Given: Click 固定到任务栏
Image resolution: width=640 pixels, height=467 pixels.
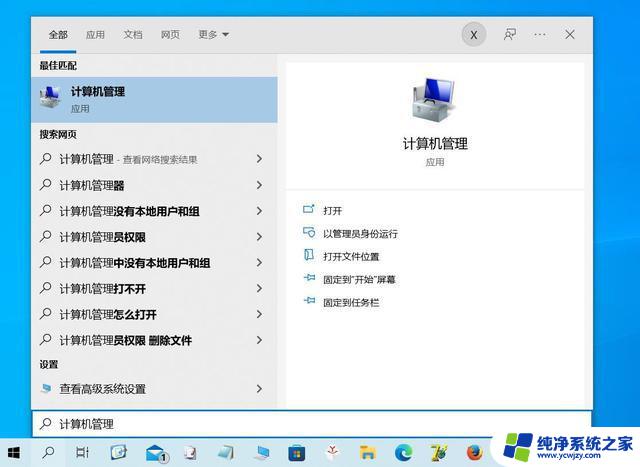Looking at the screenshot, I should [351, 302].
